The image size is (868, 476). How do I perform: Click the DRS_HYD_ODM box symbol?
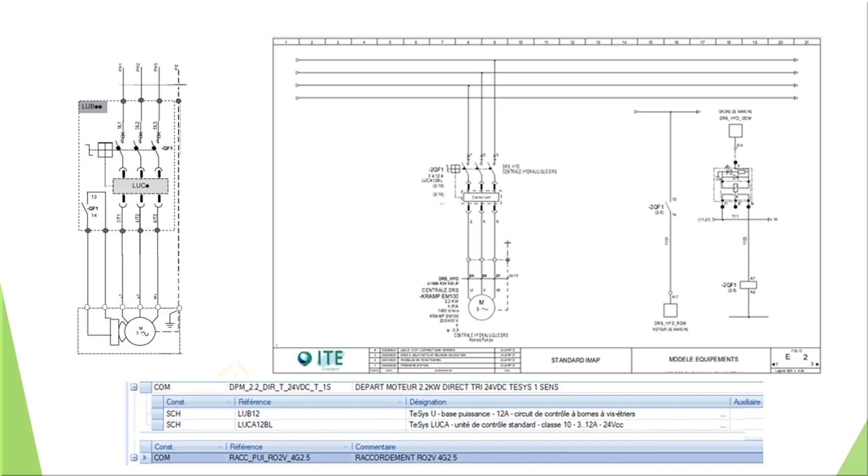(735, 131)
